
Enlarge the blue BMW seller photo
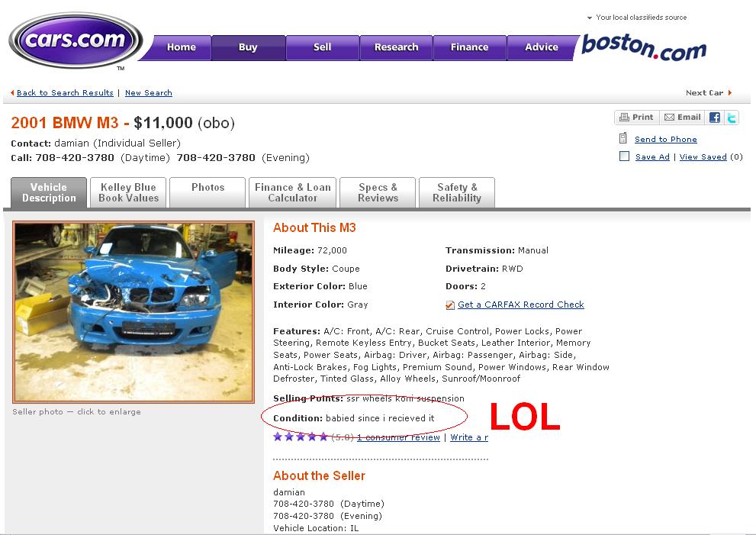(134, 312)
